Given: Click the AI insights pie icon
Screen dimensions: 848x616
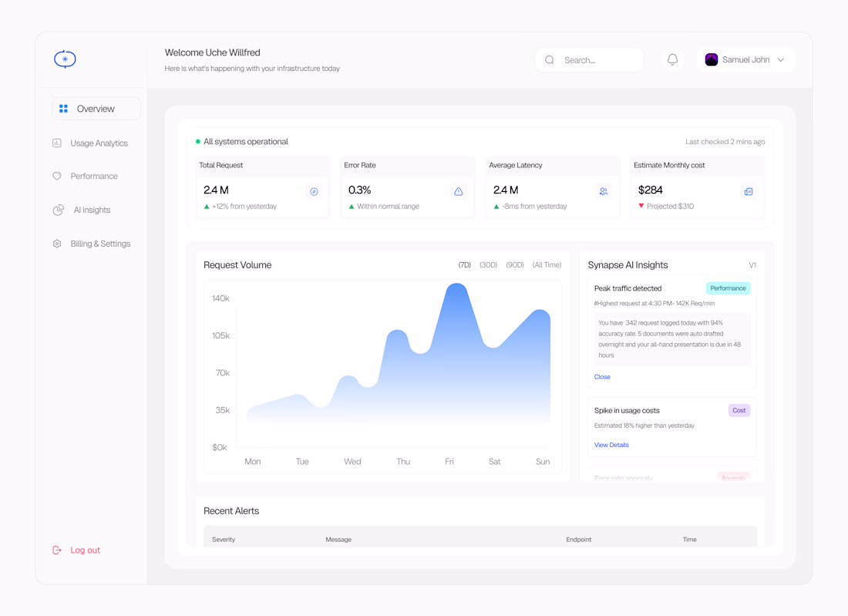Looking at the screenshot, I should click(59, 210).
